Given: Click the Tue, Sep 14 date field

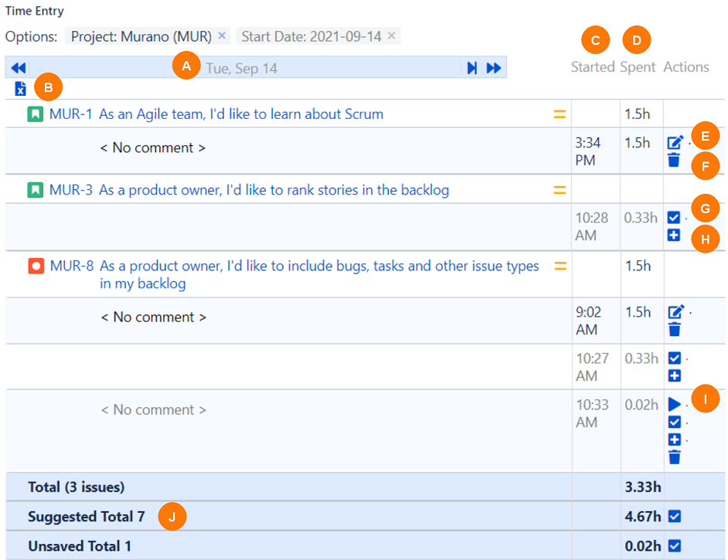Looking at the screenshot, I should (241, 68).
